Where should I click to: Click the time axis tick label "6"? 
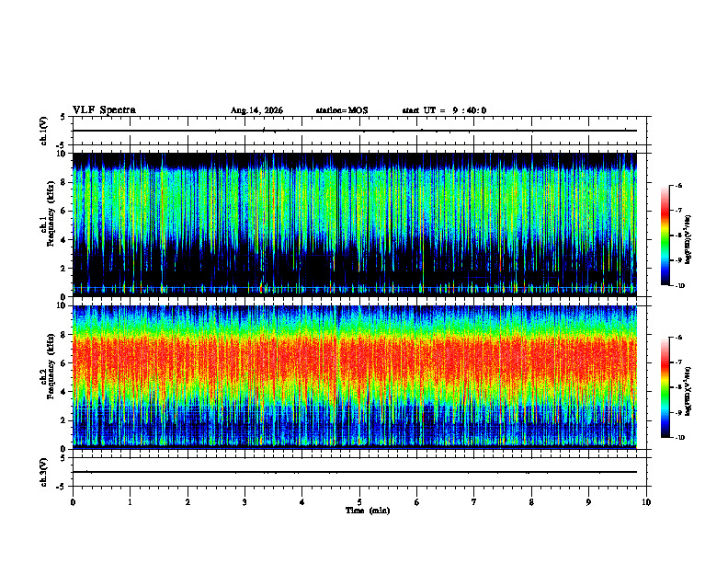[x=417, y=502]
